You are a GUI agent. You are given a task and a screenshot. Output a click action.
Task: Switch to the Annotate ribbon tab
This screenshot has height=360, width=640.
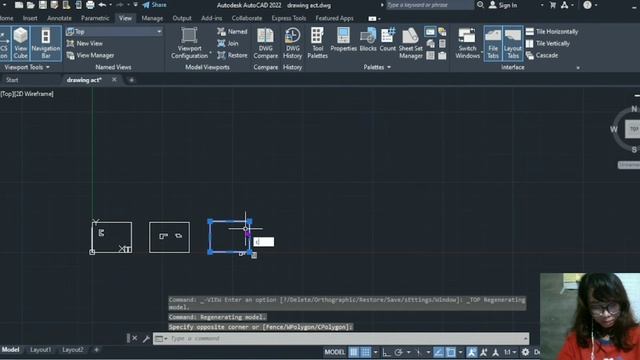[x=59, y=18]
